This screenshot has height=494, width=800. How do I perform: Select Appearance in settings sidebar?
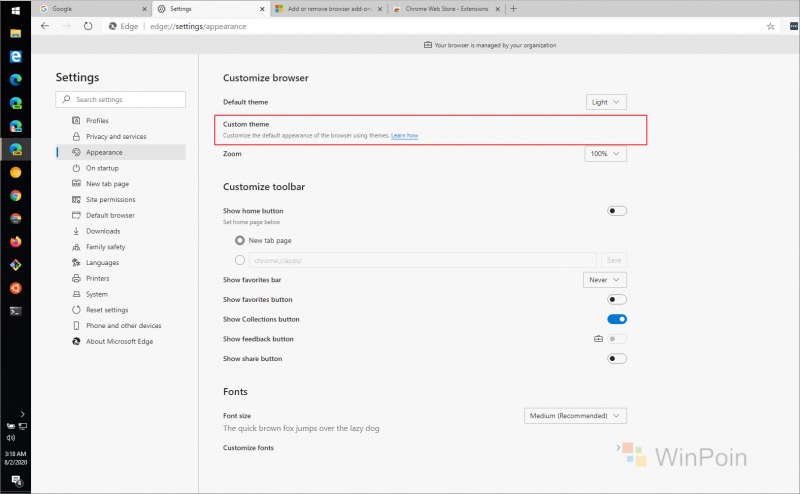coord(121,152)
